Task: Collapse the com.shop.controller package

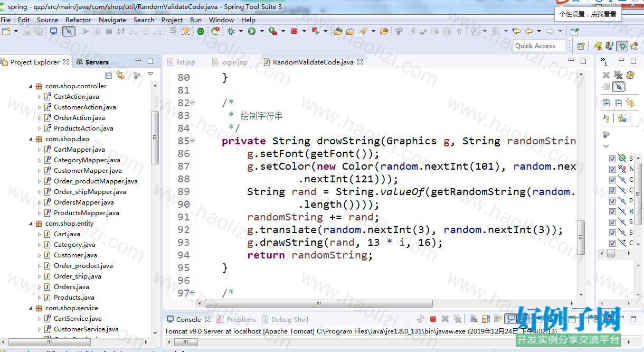Action: tap(31, 86)
